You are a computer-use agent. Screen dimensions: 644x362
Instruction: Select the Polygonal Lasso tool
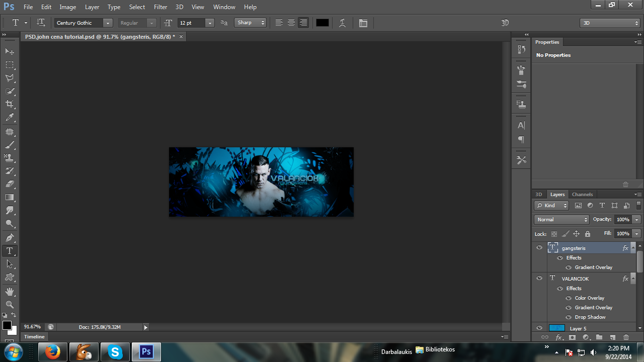pyautogui.click(x=10, y=78)
